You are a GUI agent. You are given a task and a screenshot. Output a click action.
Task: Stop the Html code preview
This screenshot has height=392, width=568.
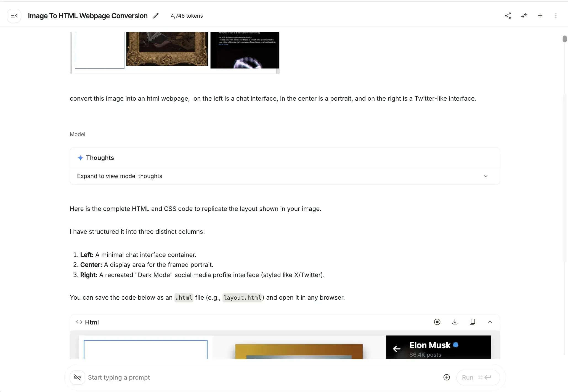coord(437,322)
